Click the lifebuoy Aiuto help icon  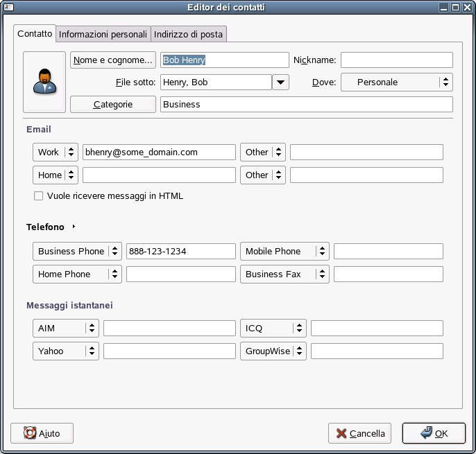click(30, 433)
